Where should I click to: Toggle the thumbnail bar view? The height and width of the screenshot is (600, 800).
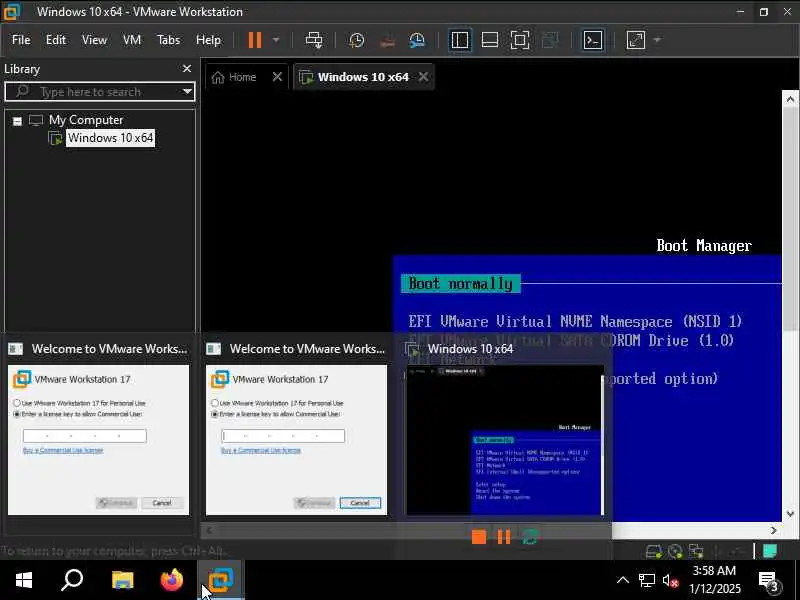tap(490, 40)
